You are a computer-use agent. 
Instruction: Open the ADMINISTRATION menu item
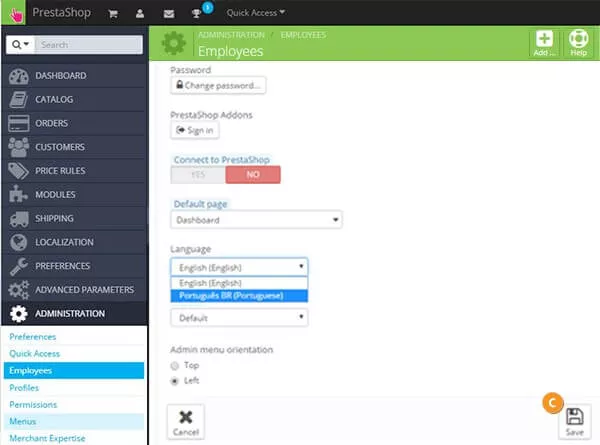click(x=74, y=313)
